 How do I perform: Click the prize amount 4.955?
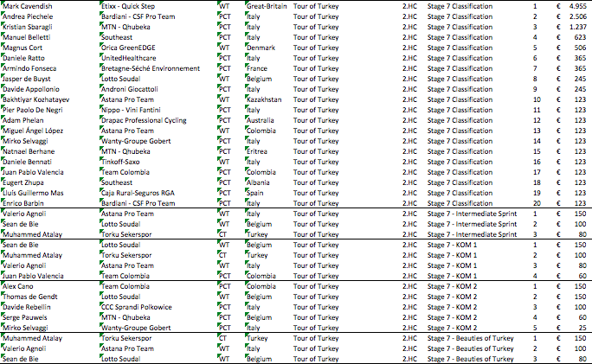tap(577, 6)
